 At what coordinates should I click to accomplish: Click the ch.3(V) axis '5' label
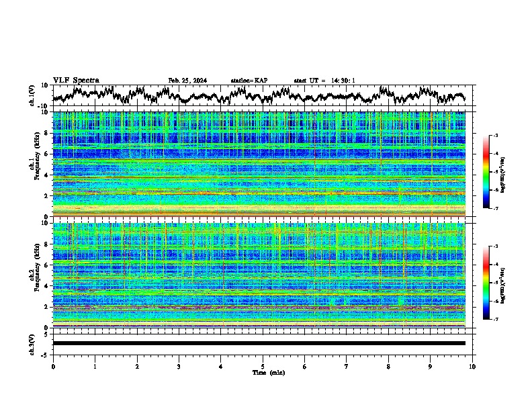[x=46, y=334]
